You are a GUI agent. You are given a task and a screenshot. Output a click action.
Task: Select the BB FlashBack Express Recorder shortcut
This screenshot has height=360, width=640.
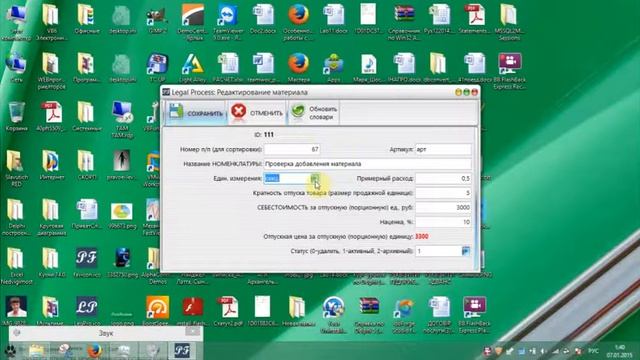[x=509, y=70]
